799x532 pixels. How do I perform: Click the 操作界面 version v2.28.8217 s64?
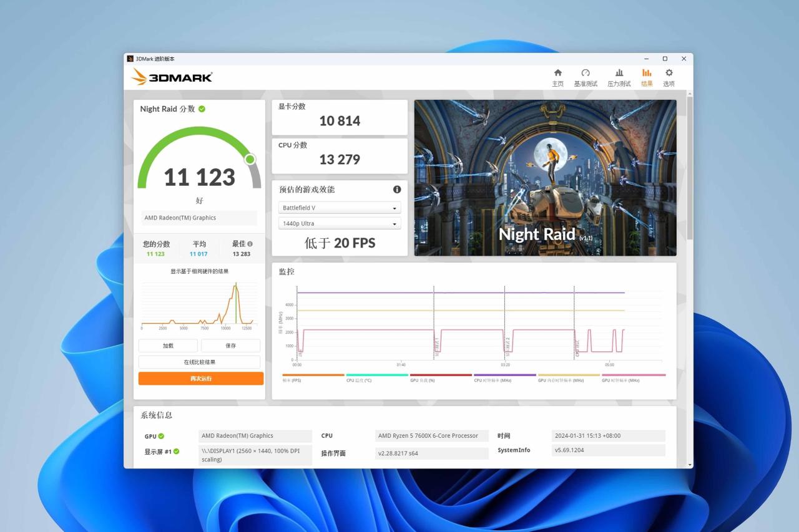[x=432, y=453]
